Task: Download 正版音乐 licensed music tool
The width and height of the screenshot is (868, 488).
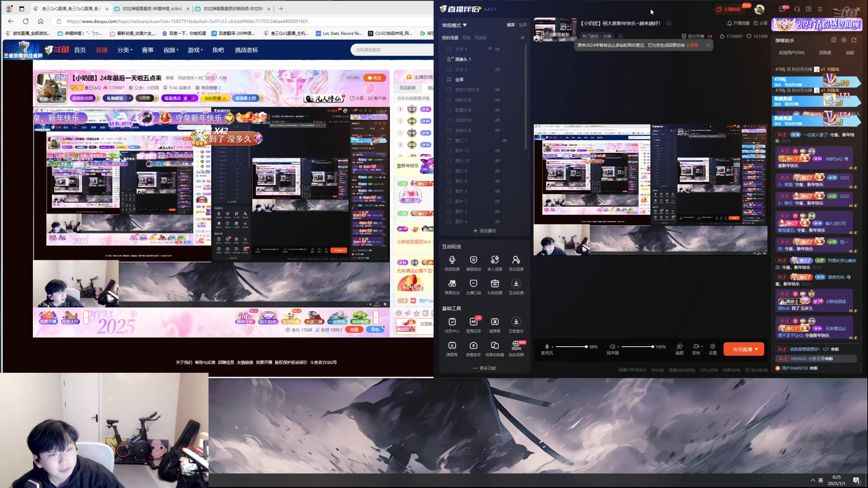Action: pos(516,325)
